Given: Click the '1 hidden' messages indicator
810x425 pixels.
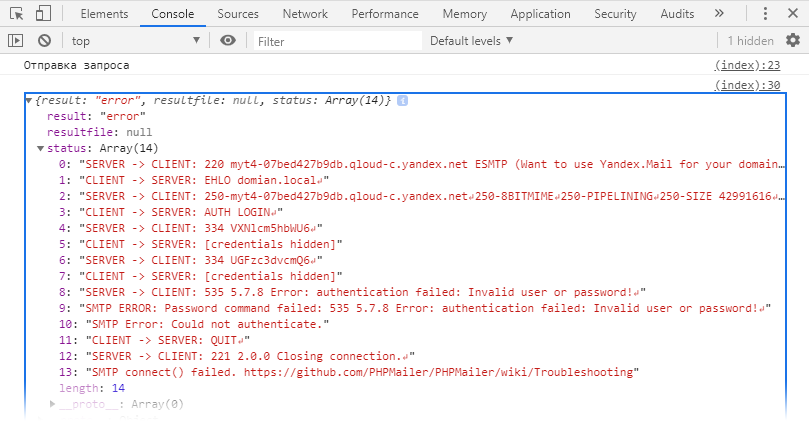Looking at the screenshot, I should [750, 41].
